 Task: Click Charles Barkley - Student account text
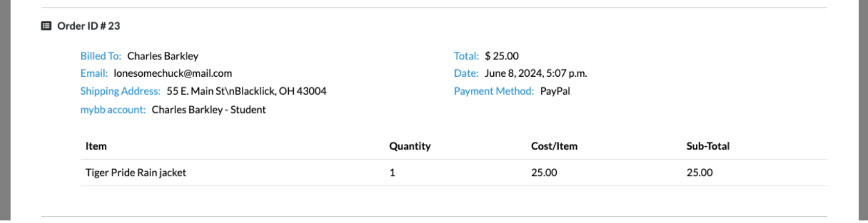tap(209, 110)
